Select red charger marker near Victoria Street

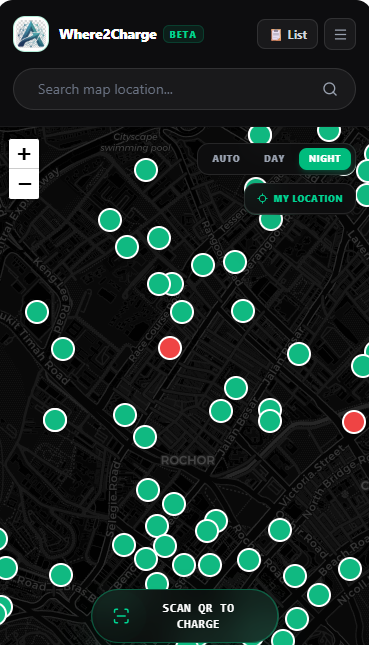[354, 422]
